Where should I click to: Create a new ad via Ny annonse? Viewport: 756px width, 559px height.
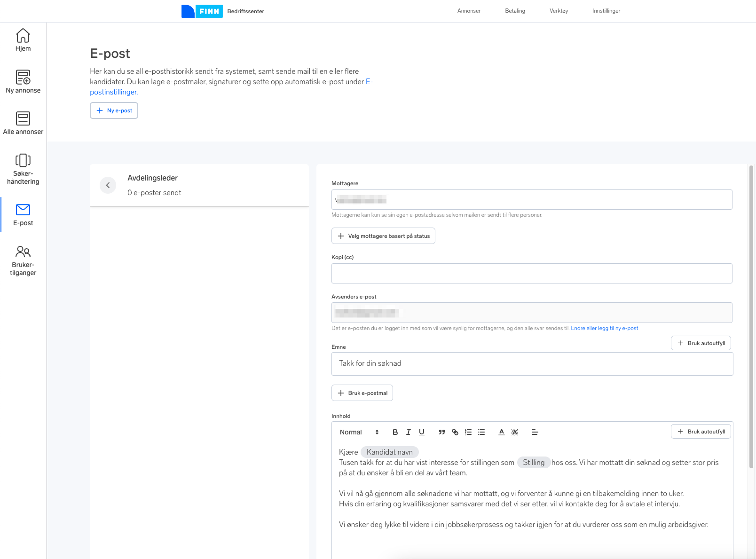(23, 81)
